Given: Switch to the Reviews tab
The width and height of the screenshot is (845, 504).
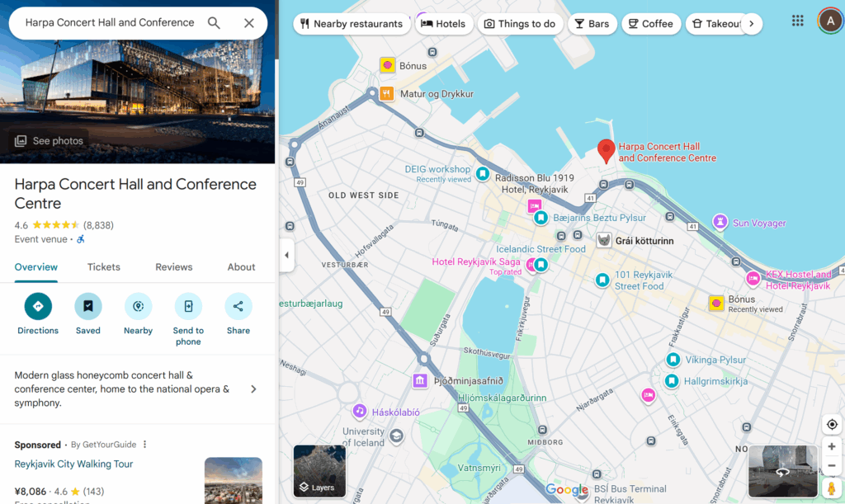Looking at the screenshot, I should point(174,267).
